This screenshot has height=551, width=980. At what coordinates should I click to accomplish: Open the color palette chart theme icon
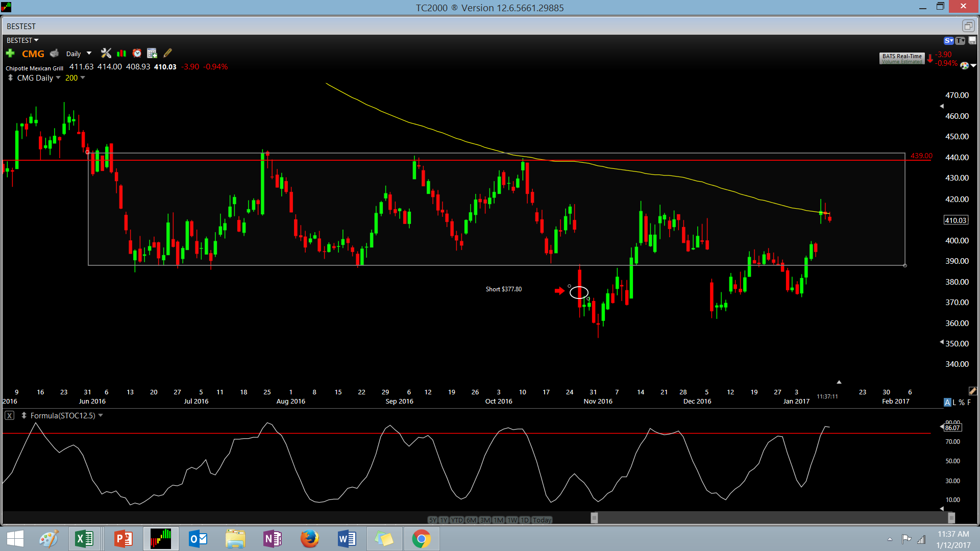click(x=964, y=65)
